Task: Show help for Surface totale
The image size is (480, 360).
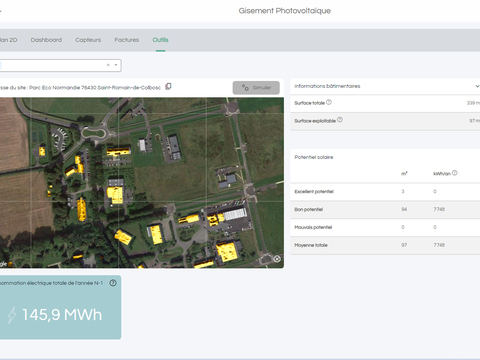Action: click(x=329, y=102)
